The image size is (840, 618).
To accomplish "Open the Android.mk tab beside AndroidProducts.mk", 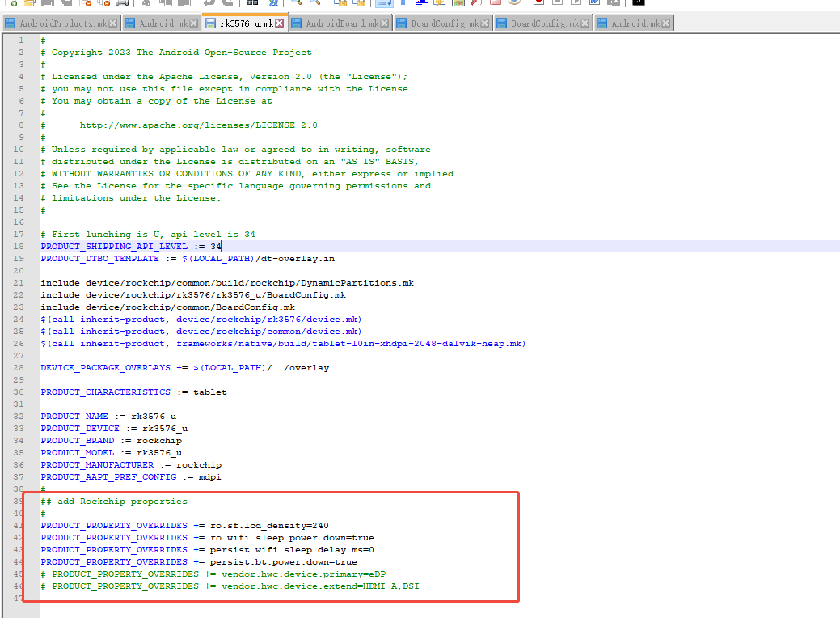I will point(161,23).
